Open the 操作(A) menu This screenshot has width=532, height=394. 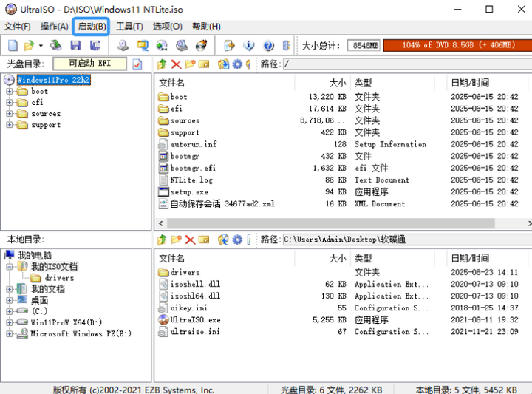click(54, 27)
